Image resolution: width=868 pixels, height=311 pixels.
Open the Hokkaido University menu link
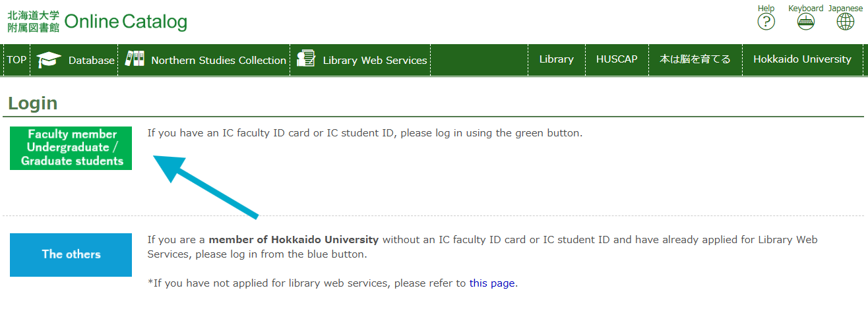click(802, 59)
